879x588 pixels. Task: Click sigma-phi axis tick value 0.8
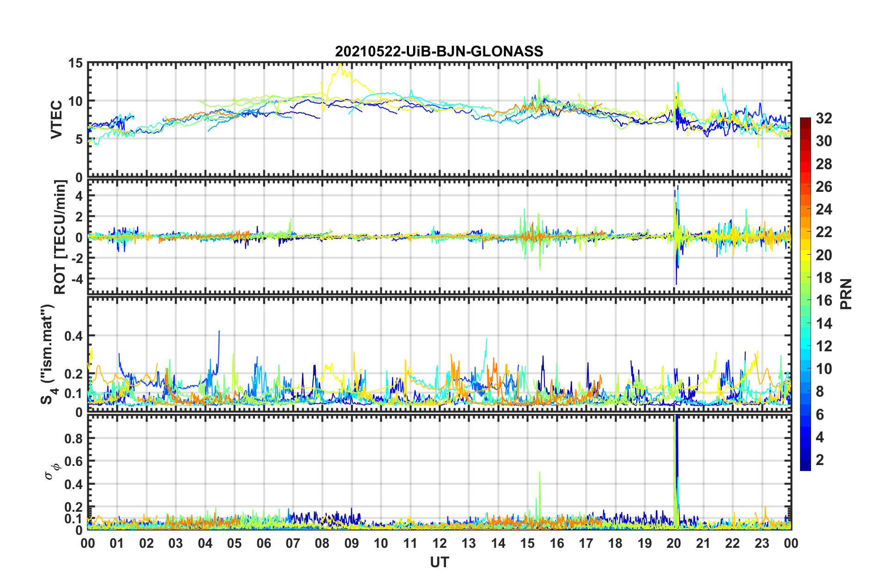pos(73,439)
